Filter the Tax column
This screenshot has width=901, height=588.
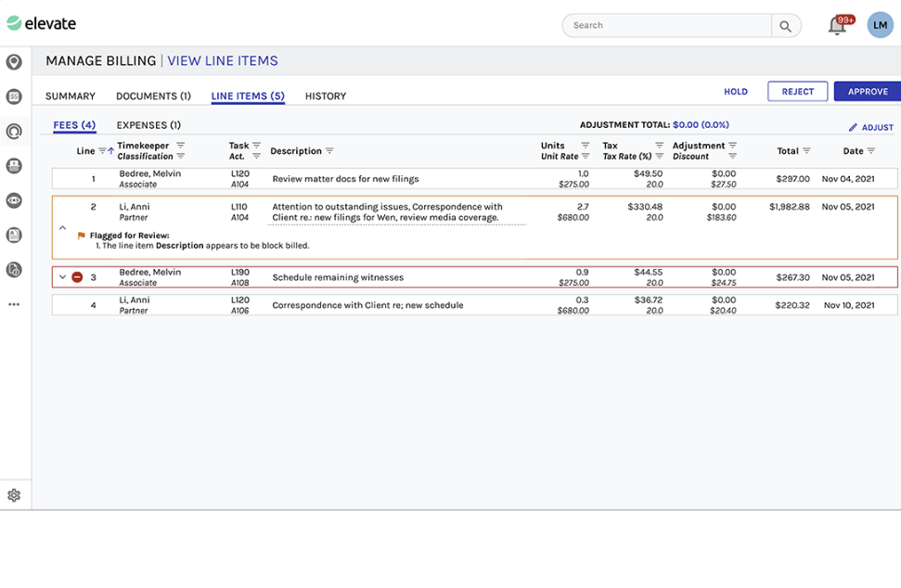point(659,146)
